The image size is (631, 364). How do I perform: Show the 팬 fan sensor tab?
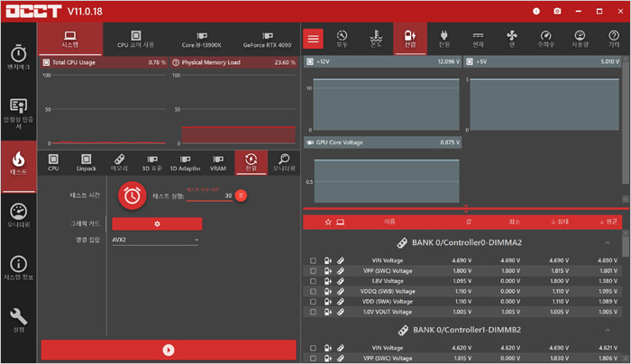pyautogui.click(x=512, y=39)
